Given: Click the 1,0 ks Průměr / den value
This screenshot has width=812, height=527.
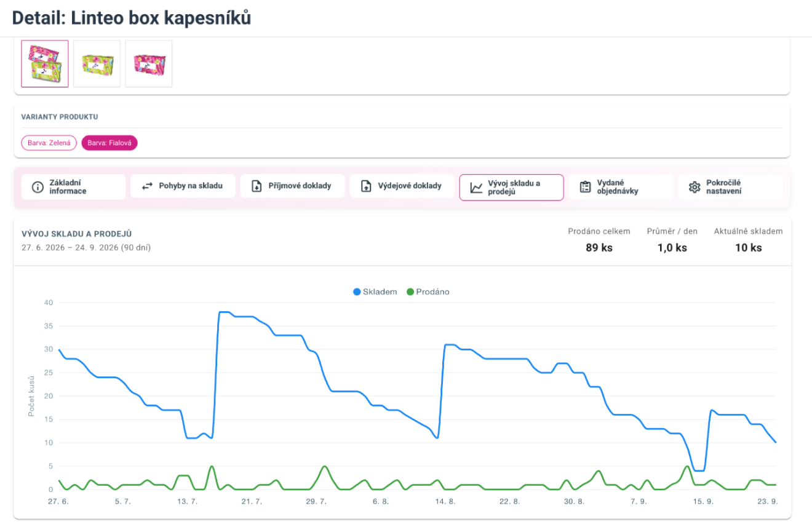Looking at the screenshot, I should pos(672,248).
